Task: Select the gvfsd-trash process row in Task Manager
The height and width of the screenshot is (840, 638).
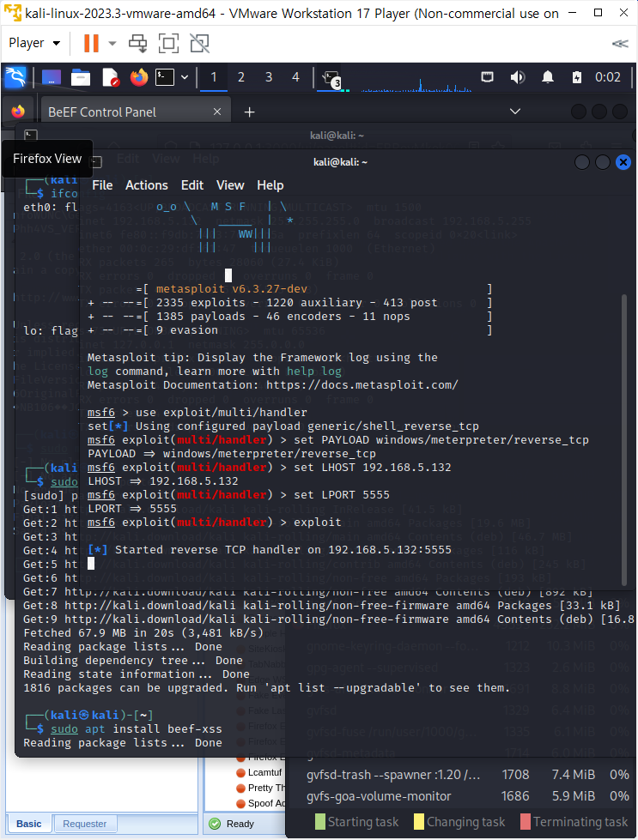Action: click(462, 775)
